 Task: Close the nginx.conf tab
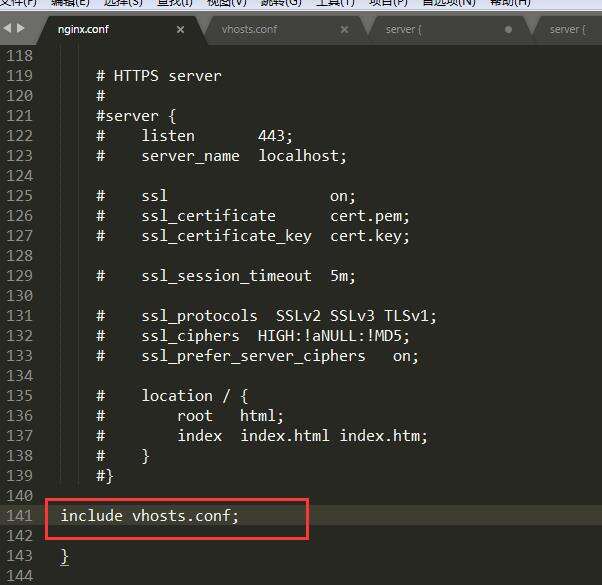(181, 30)
